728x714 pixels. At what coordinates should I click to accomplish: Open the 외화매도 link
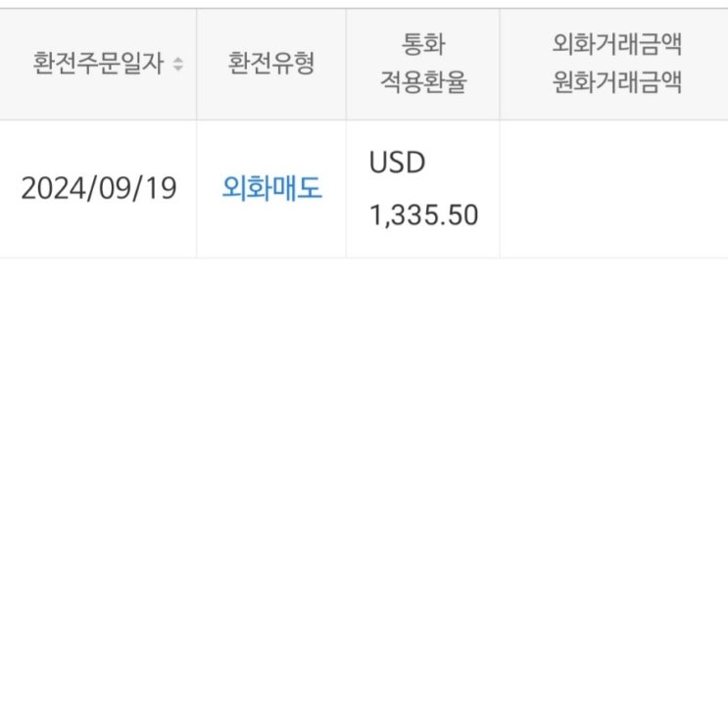point(271,189)
